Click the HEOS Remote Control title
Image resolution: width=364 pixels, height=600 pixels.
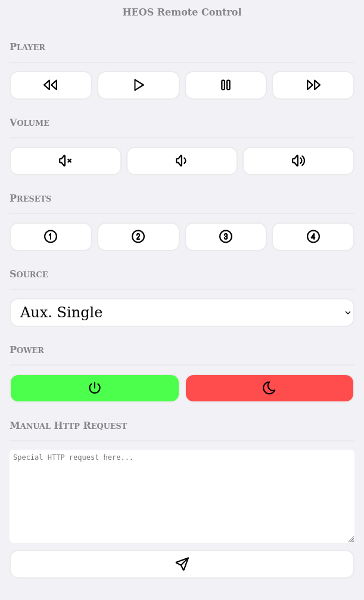182,12
